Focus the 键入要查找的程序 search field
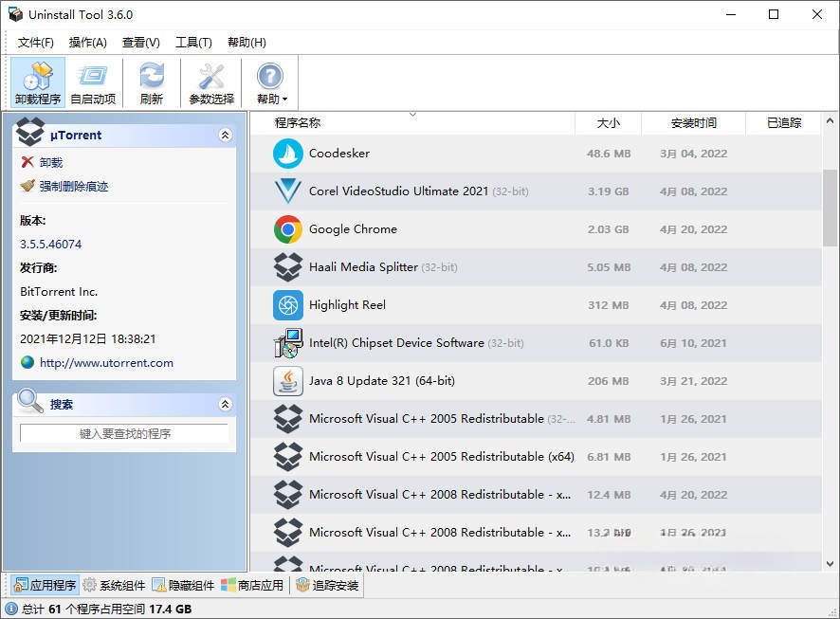 pos(124,433)
